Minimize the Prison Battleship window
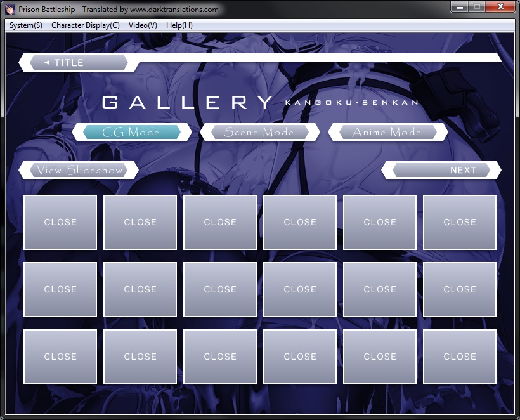 pyautogui.click(x=459, y=6)
